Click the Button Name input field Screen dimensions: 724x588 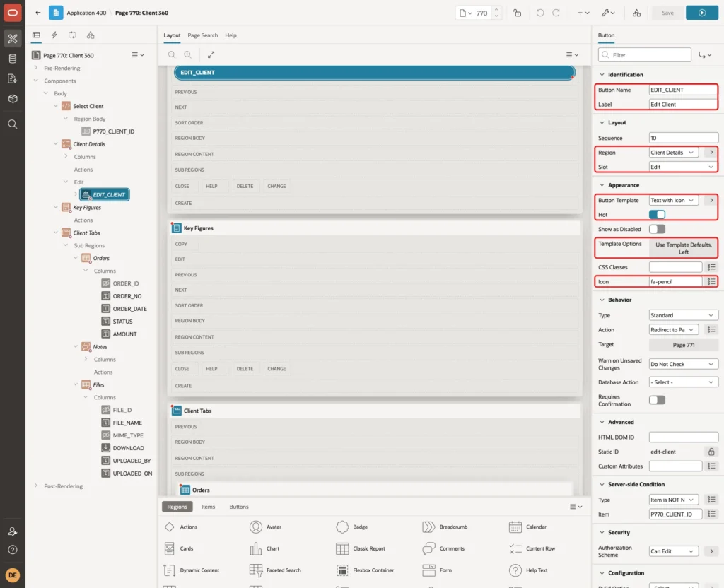(683, 90)
